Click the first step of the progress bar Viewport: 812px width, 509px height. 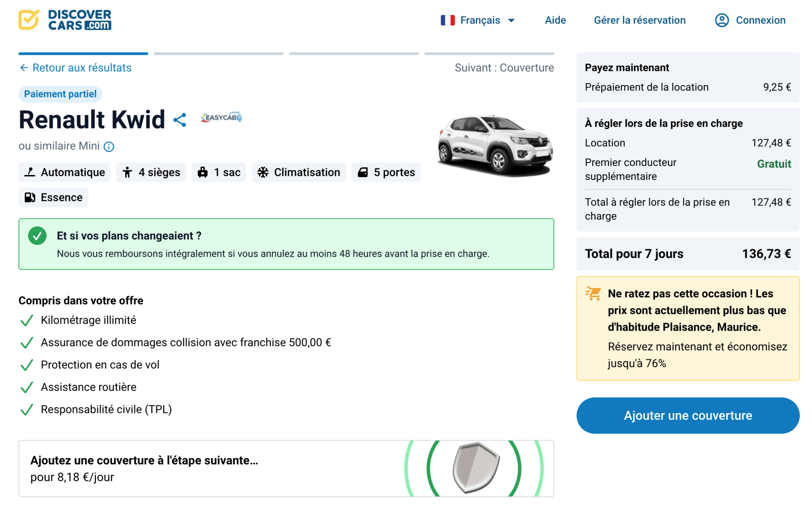click(x=83, y=54)
